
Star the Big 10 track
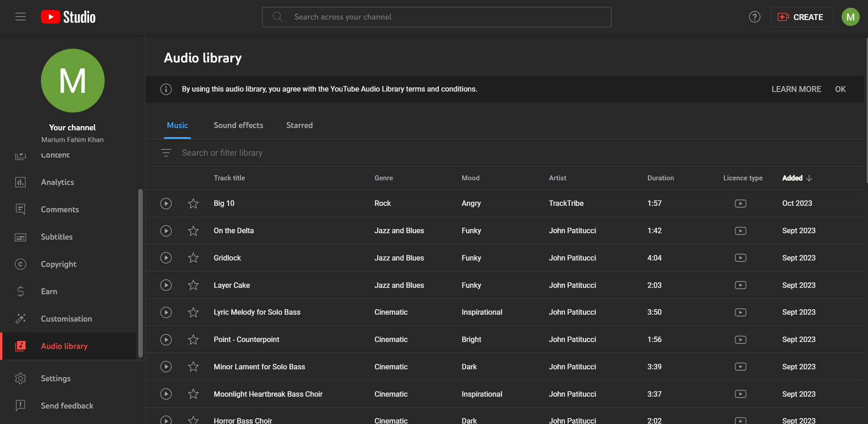pos(193,204)
